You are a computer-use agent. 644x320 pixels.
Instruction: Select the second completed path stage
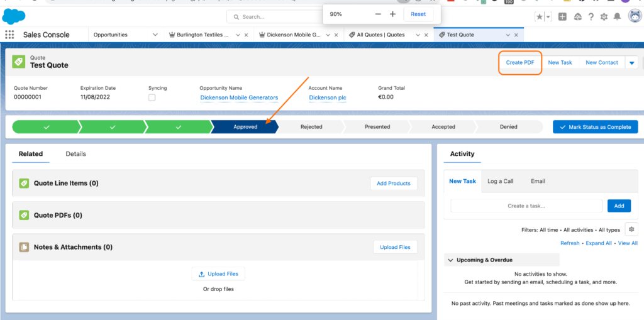pos(113,127)
